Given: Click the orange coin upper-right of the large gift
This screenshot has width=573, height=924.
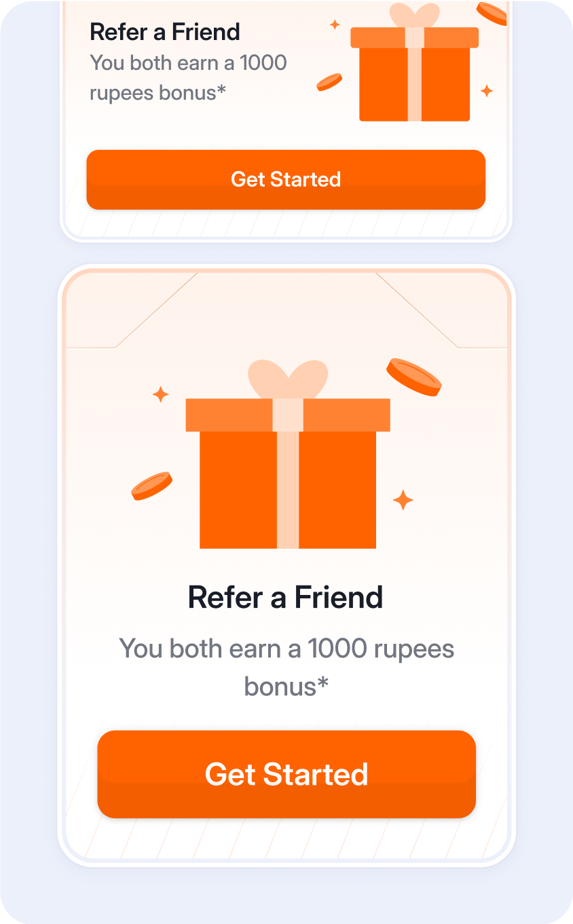Looking at the screenshot, I should [x=413, y=377].
